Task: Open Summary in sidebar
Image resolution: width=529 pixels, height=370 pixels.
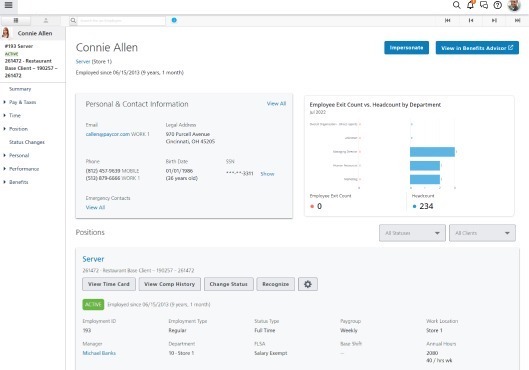Action: coord(20,89)
